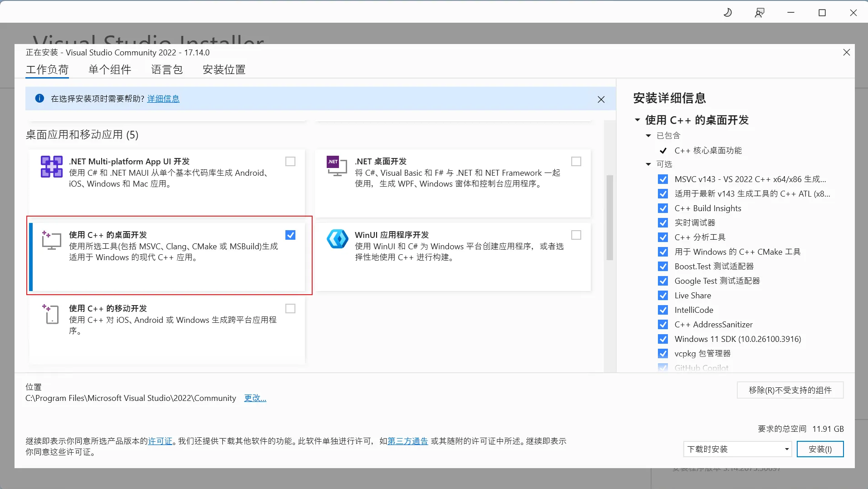Click the 要求的总空间 11.91 GB text
Image resolution: width=868 pixels, height=489 pixels.
click(801, 429)
